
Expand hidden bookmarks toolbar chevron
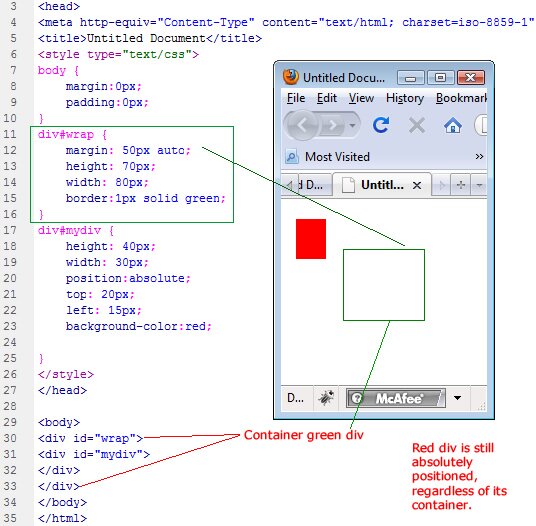click(x=479, y=157)
